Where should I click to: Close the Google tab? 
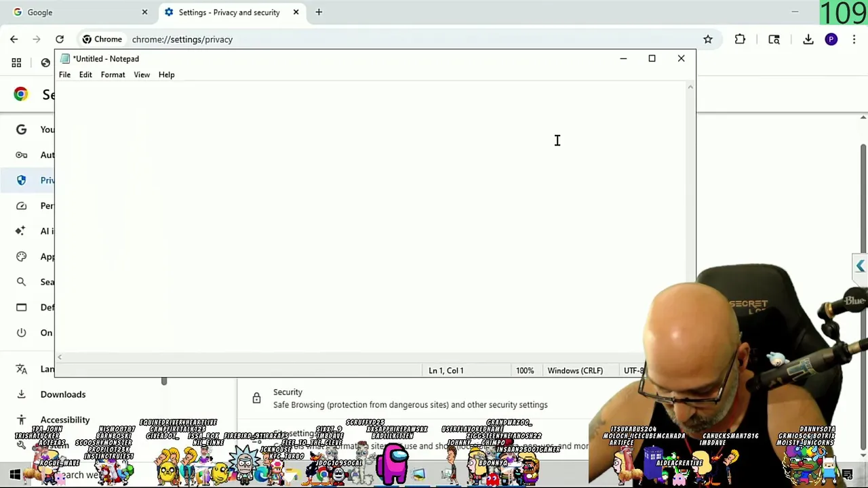tap(144, 12)
